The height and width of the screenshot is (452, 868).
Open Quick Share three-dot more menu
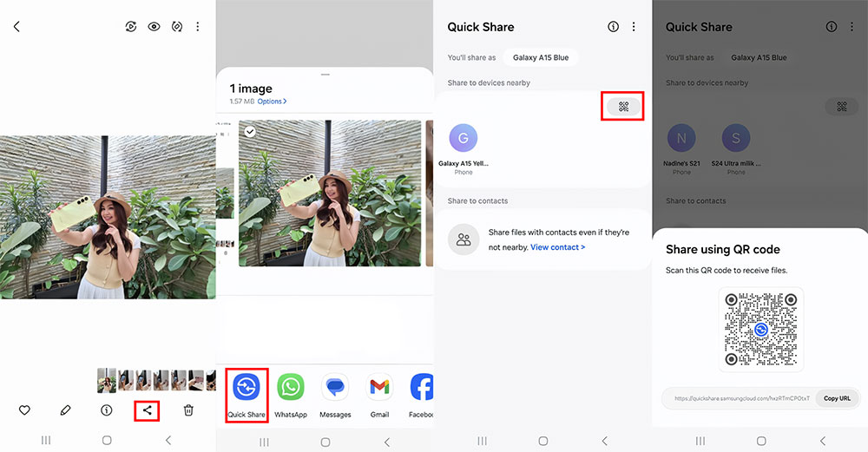(x=634, y=27)
